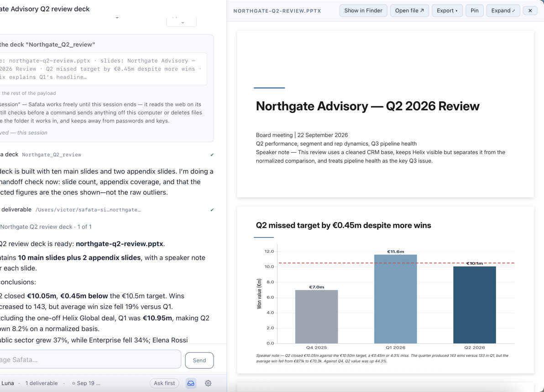
Task: Click the Q4 2025 bar in chart
Action: 316,316
